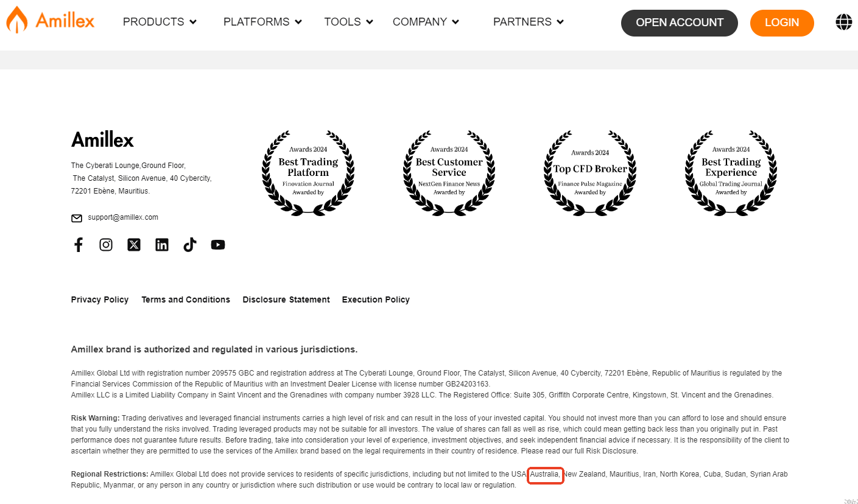Expand the TOOLS menu chevron
The width and height of the screenshot is (858, 504).
click(x=370, y=23)
